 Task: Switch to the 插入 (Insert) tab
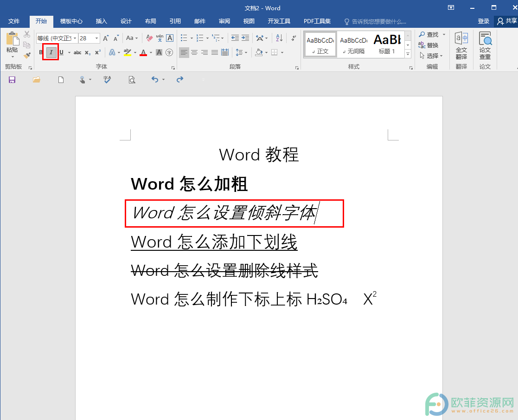tap(102, 21)
